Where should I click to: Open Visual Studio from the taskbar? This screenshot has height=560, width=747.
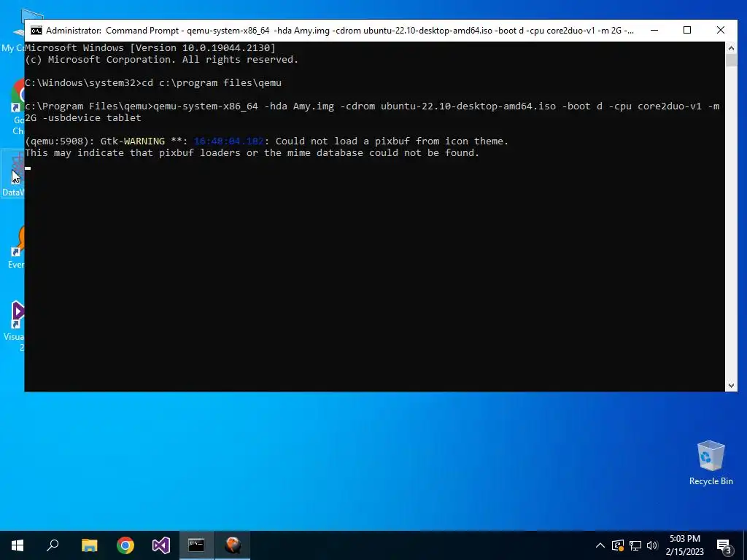pos(161,545)
